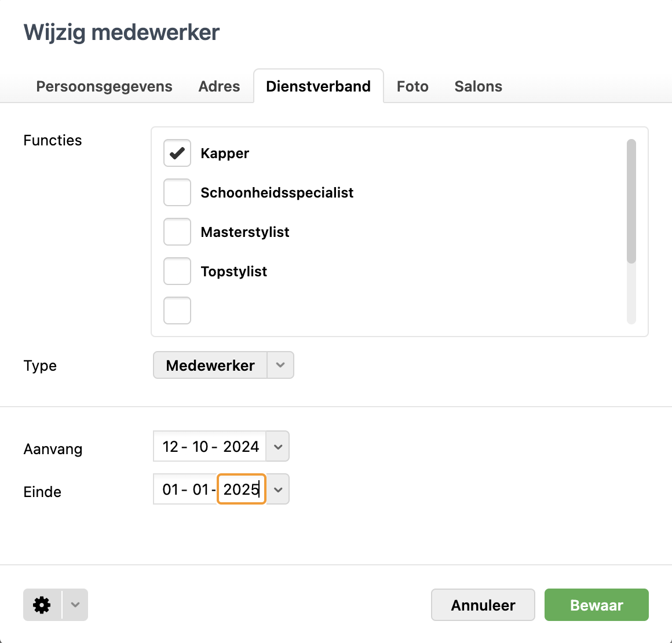This screenshot has height=643, width=672.
Task: Tick the Topstylist checkbox
Action: (177, 271)
